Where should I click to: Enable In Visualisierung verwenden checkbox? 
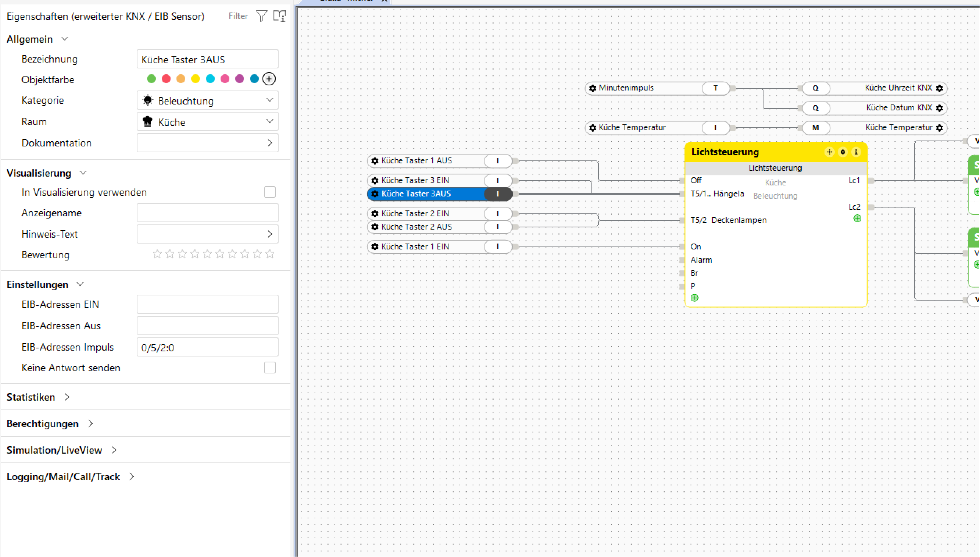[x=269, y=192]
